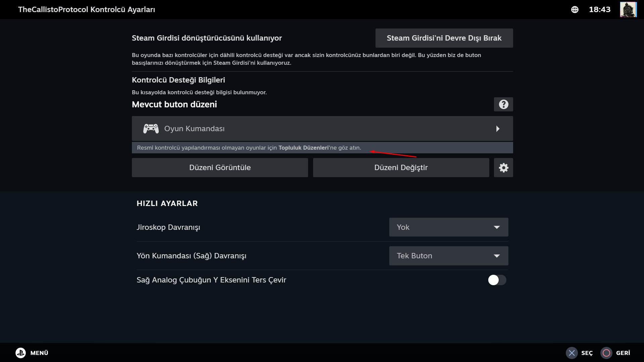Open Jiroskop Davranışı dropdown
This screenshot has width=644, height=362.
(x=448, y=227)
